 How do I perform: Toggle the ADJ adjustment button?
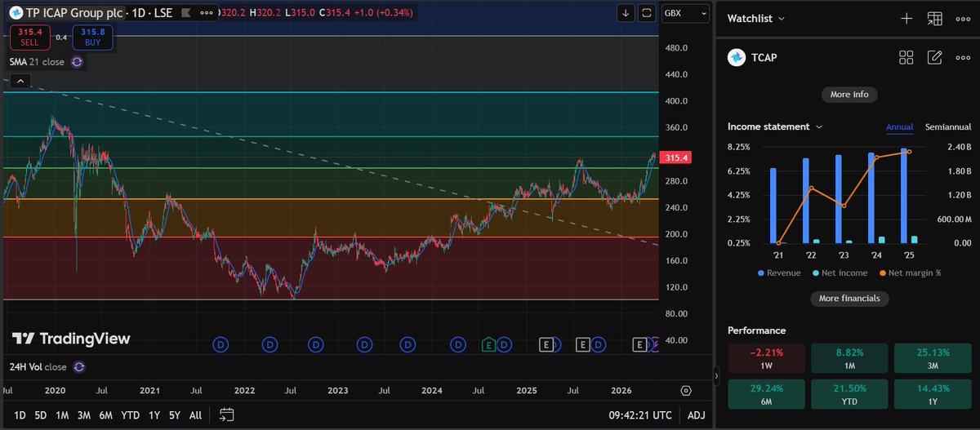tap(697, 415)
